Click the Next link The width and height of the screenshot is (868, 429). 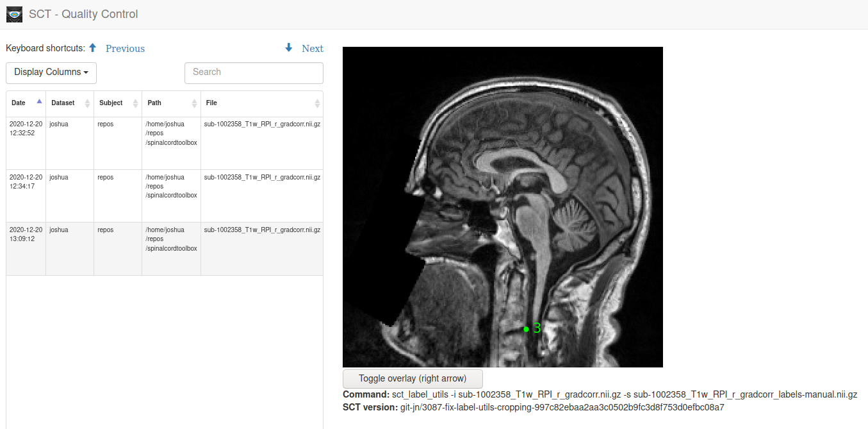point(313,48)
